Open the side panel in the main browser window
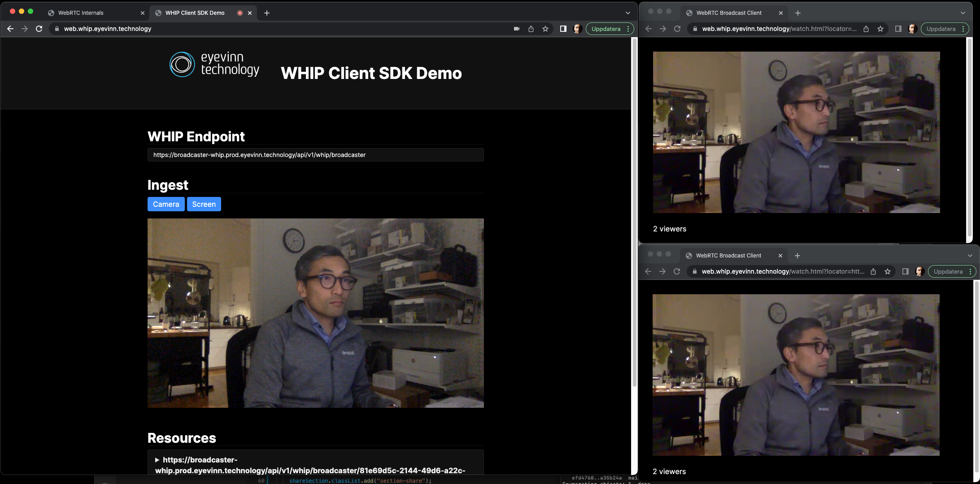The height and width of the screenshot is (484, 980). click(563, 29)
